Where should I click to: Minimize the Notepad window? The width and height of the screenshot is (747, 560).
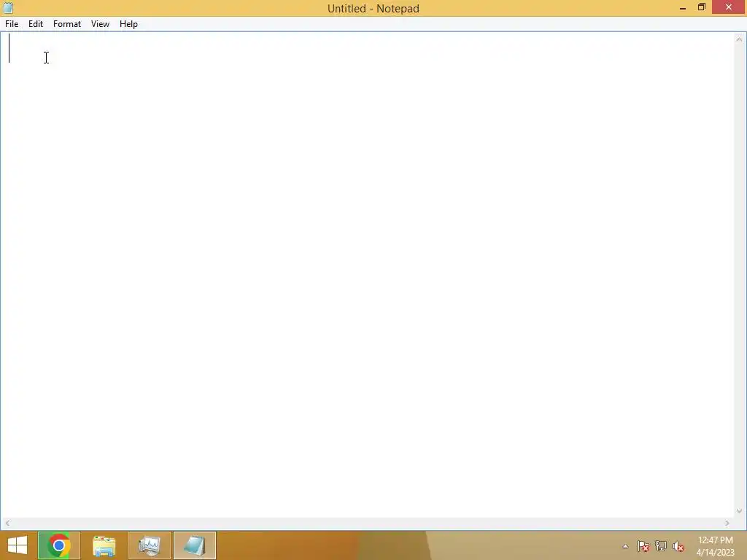[x=683, y=7]
